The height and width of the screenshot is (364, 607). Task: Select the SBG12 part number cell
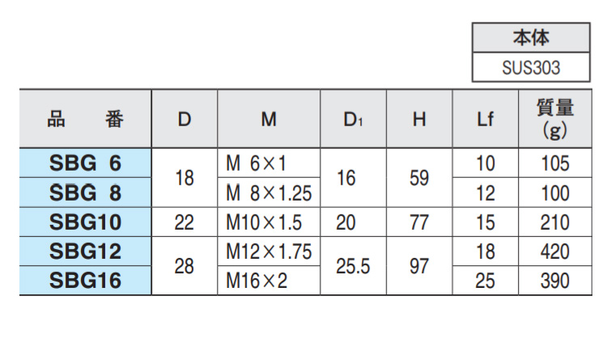tap(85, 252)
